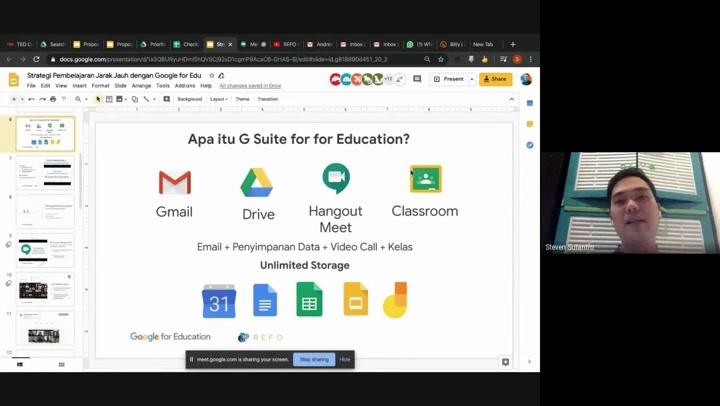Open the Google account avatar
Image resolution: width=720 pixels, height=406 pixels.
click(x=526, y=79)
